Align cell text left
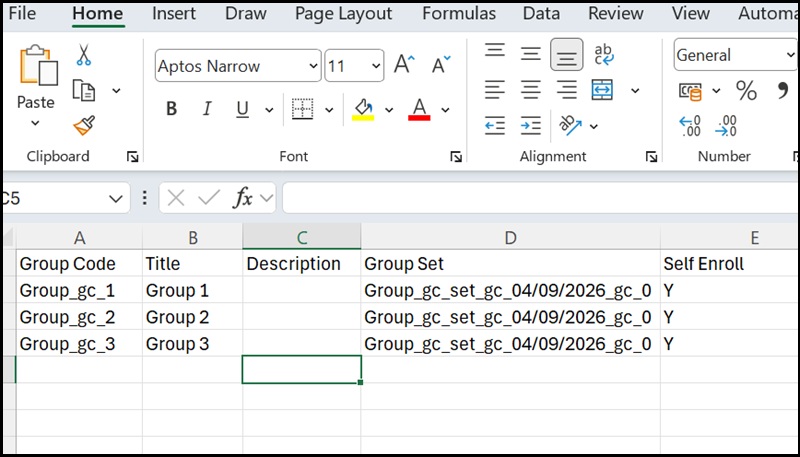Image resolution: width=800 pixels, height=457 pixels. tap(494, 90)
